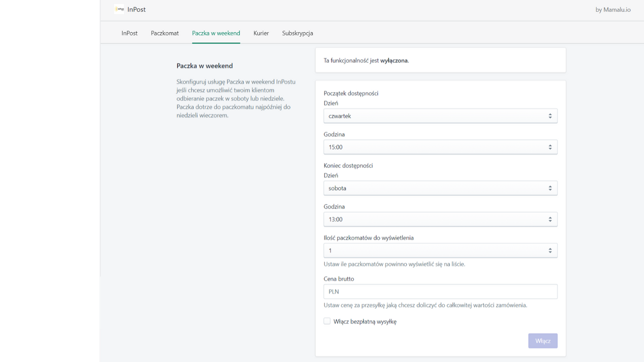Click the 'by Mamalu.io' text in header

coord(613,10)
